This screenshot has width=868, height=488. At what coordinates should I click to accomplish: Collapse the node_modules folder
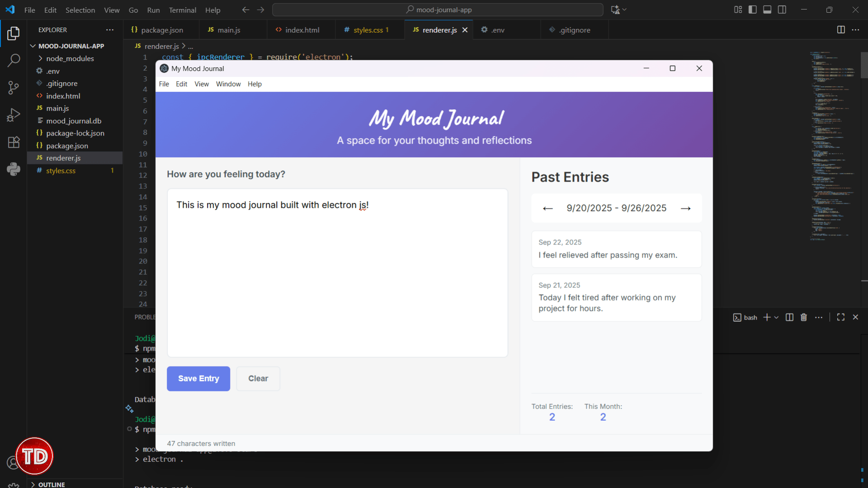(70, 58)
